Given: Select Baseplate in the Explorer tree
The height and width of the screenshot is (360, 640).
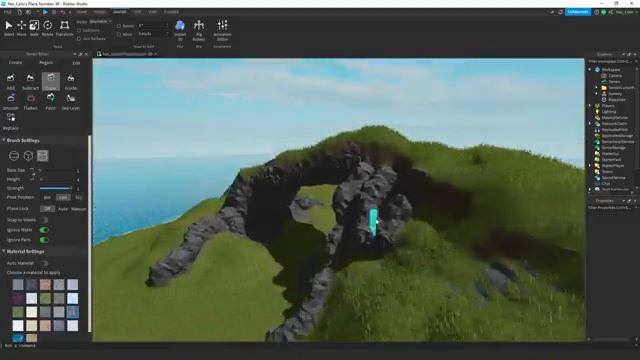Looking at the screenshot, I should tap(616, 100).
